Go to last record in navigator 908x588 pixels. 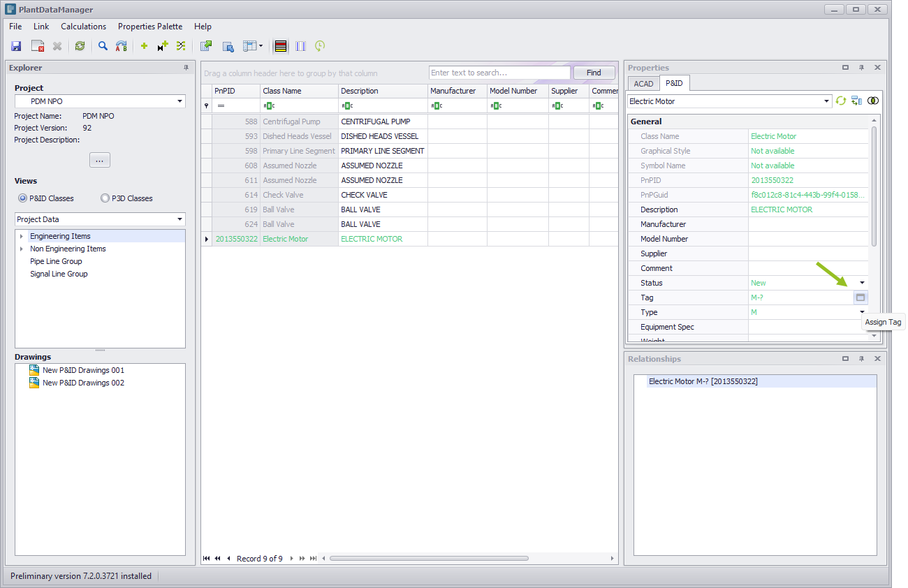[x=313, y=559]
